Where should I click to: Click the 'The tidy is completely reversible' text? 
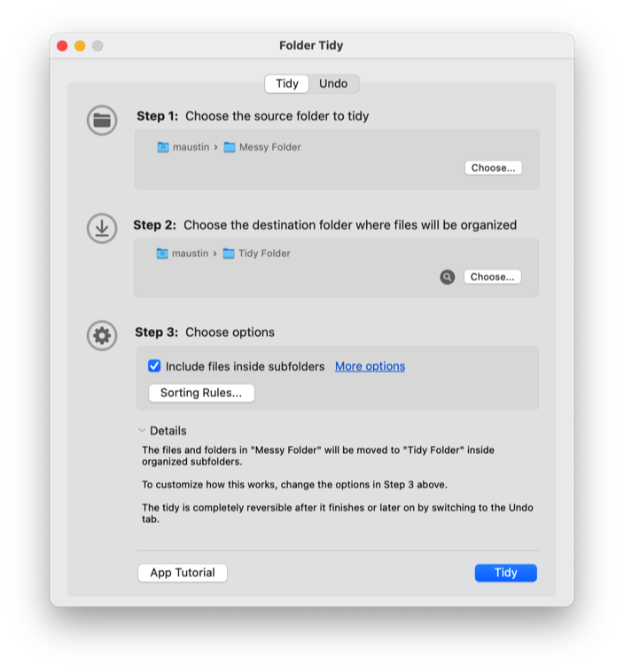(338, 513)
